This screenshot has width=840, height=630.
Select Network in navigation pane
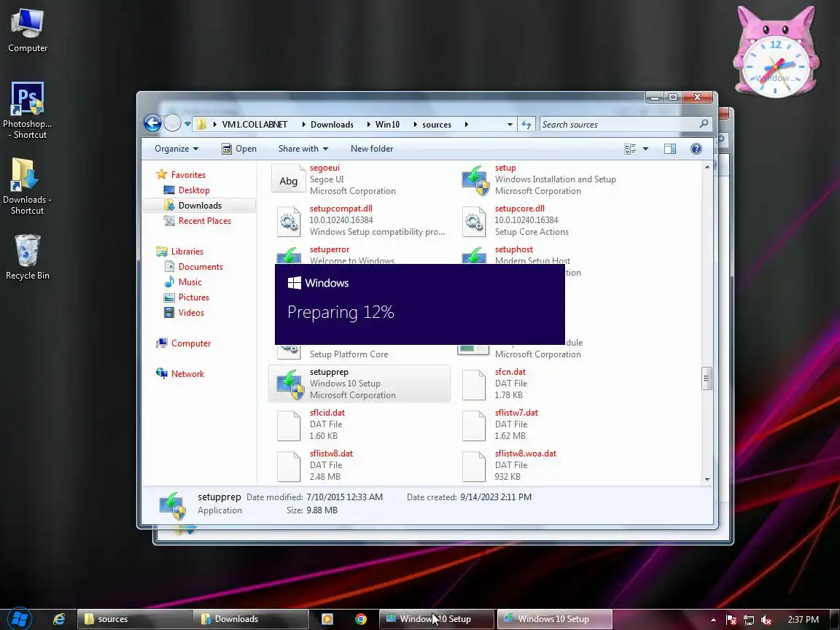coord(180,374)
